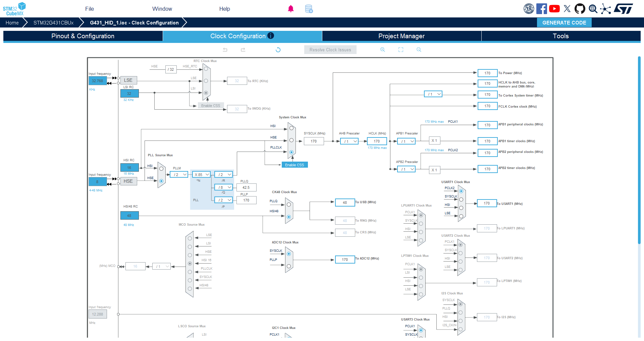Select PCLK2 in USART1 Clock Mux
Viewport: 644px width, 341px height.
(x=461, y=191)
